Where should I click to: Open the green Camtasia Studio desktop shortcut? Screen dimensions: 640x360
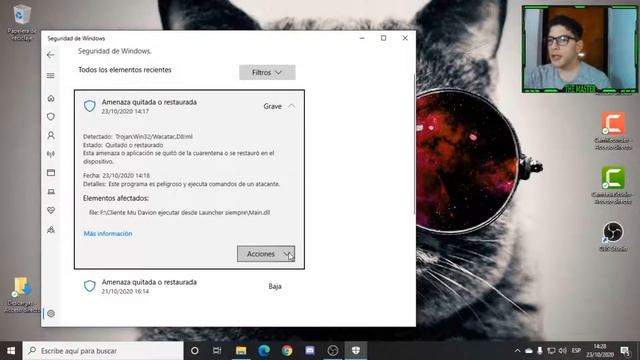tap(613, 185)
